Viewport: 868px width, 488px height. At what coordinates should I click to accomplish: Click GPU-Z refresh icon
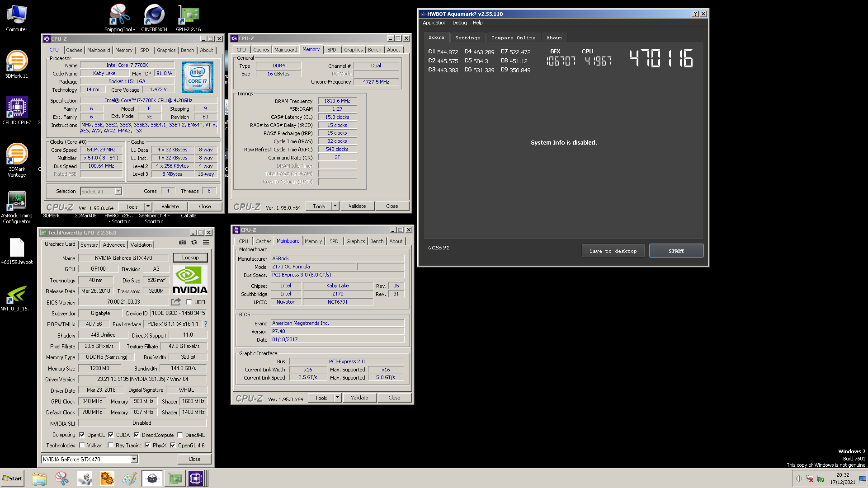pyautogui.click(x=194, y=242)
